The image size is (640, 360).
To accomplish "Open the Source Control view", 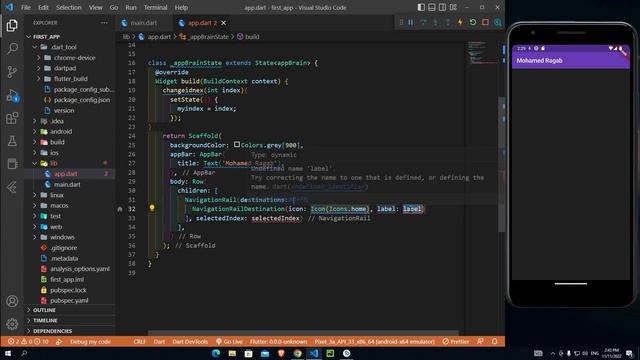I will pyautogui.click(x=12, y=72).
